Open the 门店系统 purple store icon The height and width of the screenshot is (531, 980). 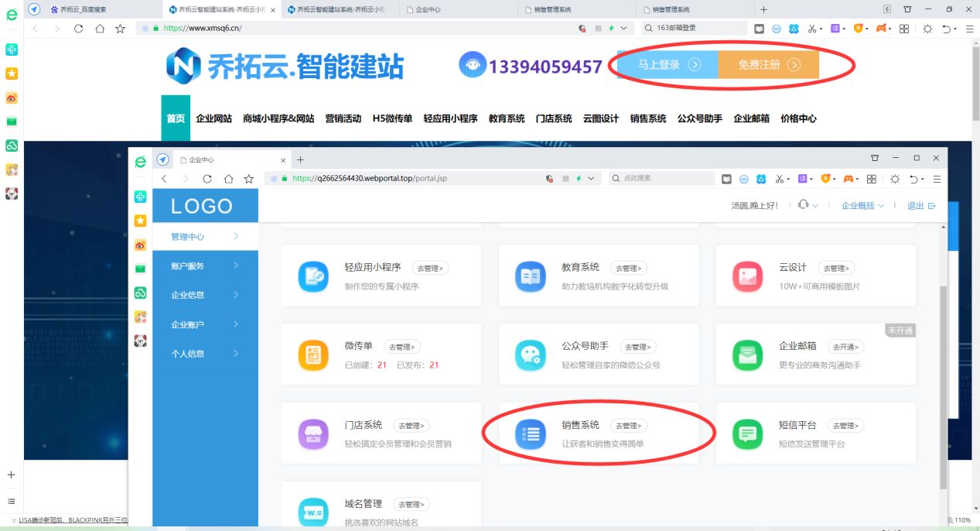(313, 433)
